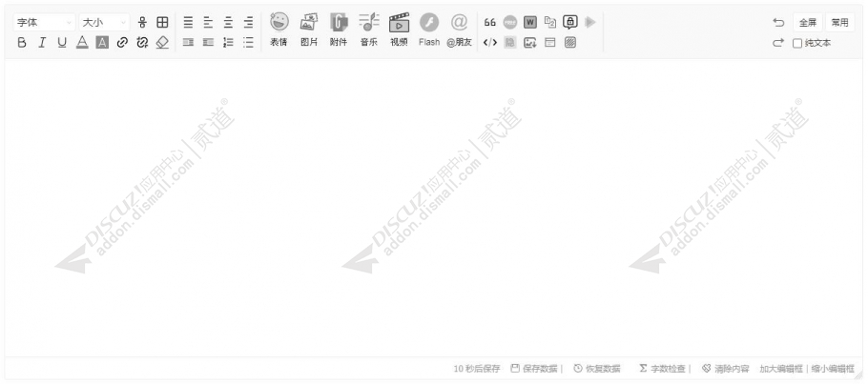Click the Flash embed icon
The image size is (868, 384).
429,30
